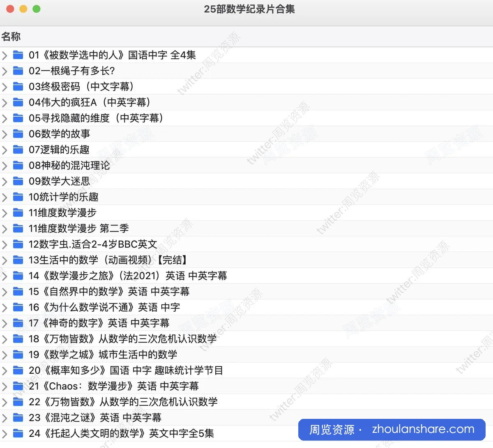493x448 pixels.
Task: Sort by the 名称 column header
Action: tap(11, 37)
